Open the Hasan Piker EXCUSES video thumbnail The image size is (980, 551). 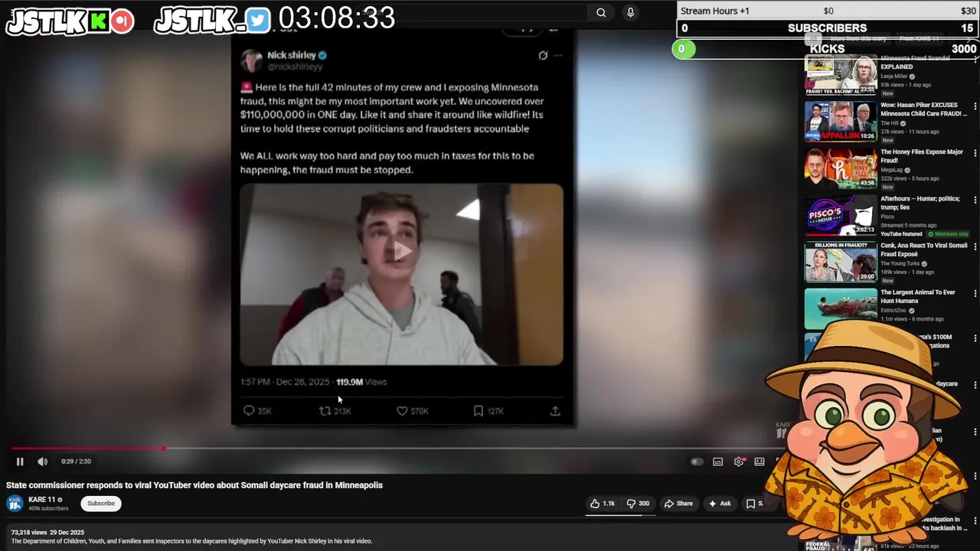tap(841, 122)
